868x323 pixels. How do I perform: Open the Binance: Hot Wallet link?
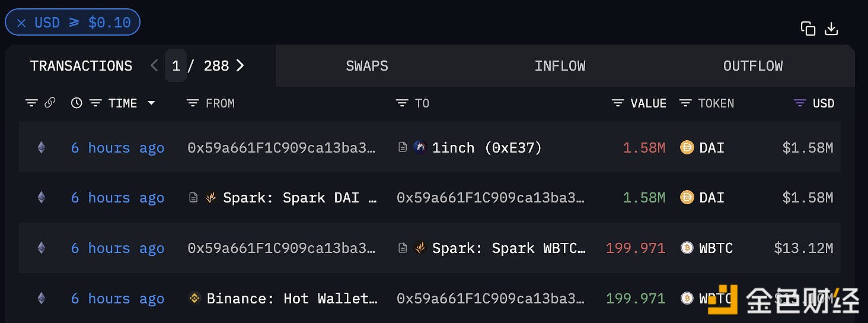pos(292,298)
